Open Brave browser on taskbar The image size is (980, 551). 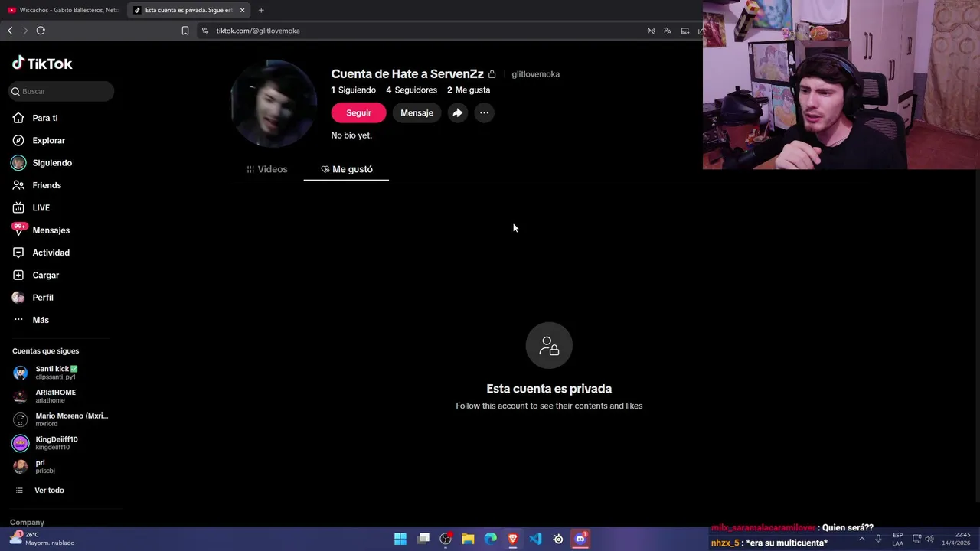point(513,539)
